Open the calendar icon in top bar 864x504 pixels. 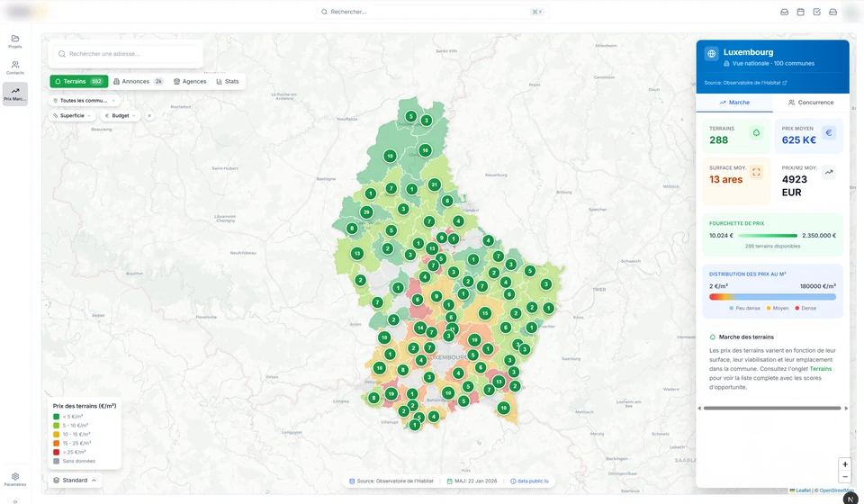(801, 12)
